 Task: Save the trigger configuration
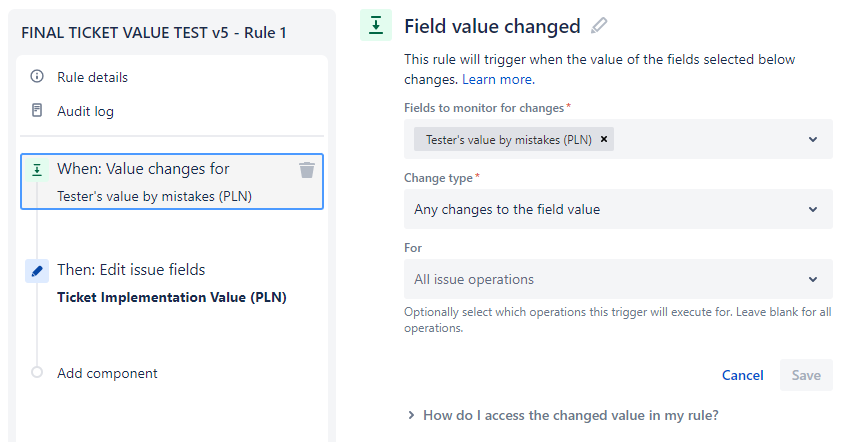(x=806, y=375)
